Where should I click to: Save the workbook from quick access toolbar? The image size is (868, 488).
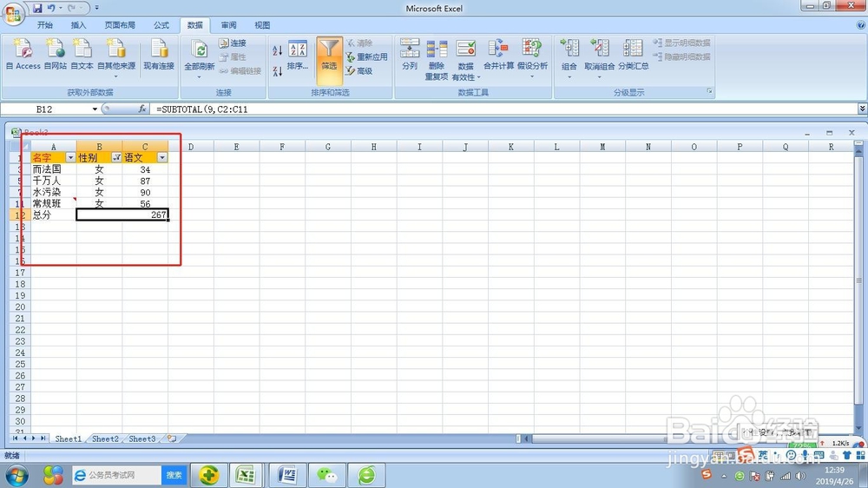37,8
